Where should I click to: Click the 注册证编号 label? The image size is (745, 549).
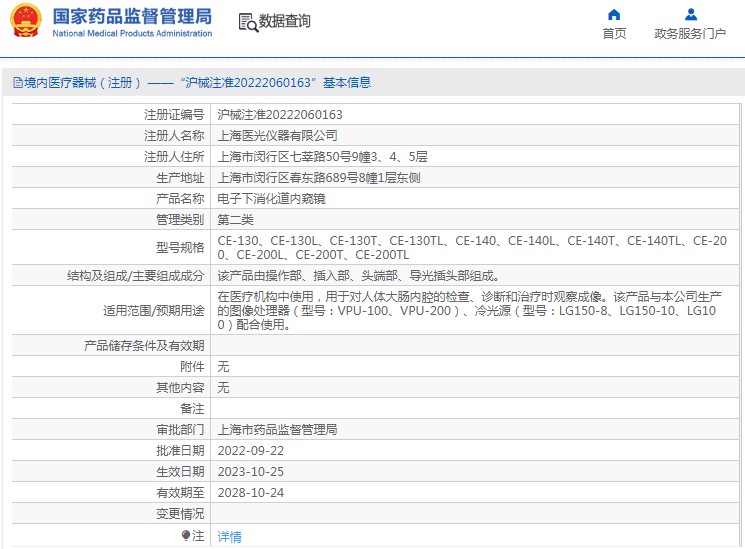point(174,115)
